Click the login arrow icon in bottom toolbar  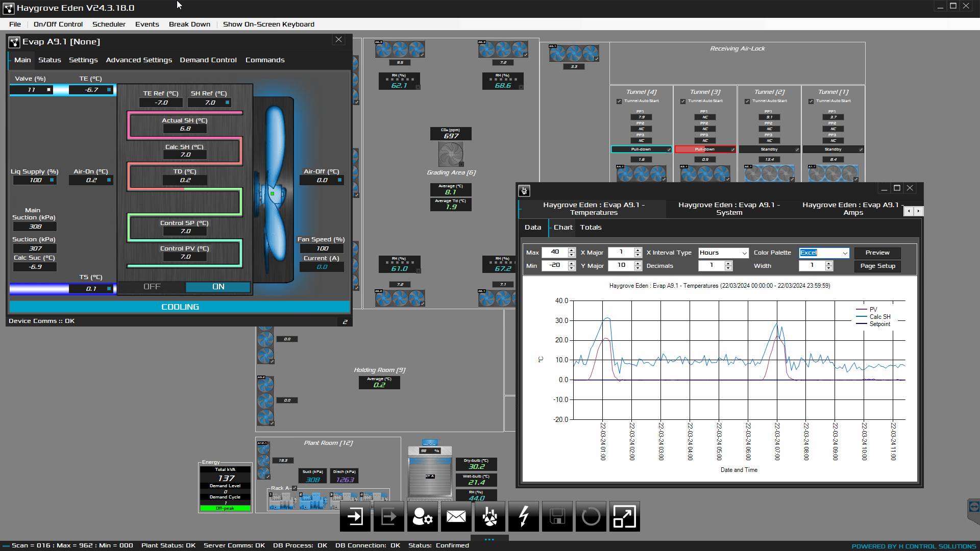[355, 517]
